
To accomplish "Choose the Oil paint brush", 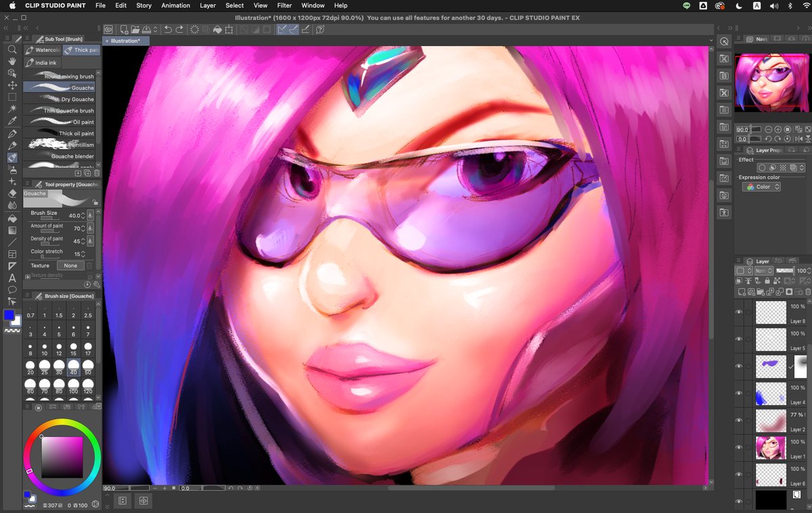I will [x=60, y=122].
